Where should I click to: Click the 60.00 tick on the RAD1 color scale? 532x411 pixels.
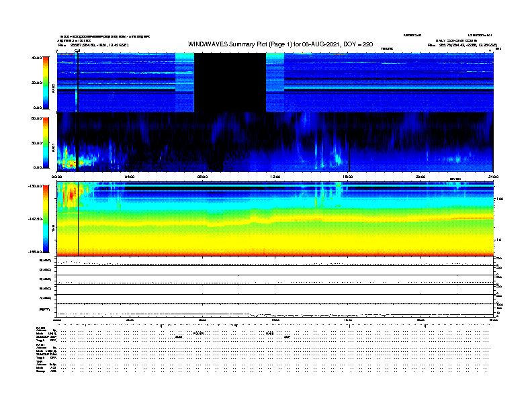click(x=37, y=118)
